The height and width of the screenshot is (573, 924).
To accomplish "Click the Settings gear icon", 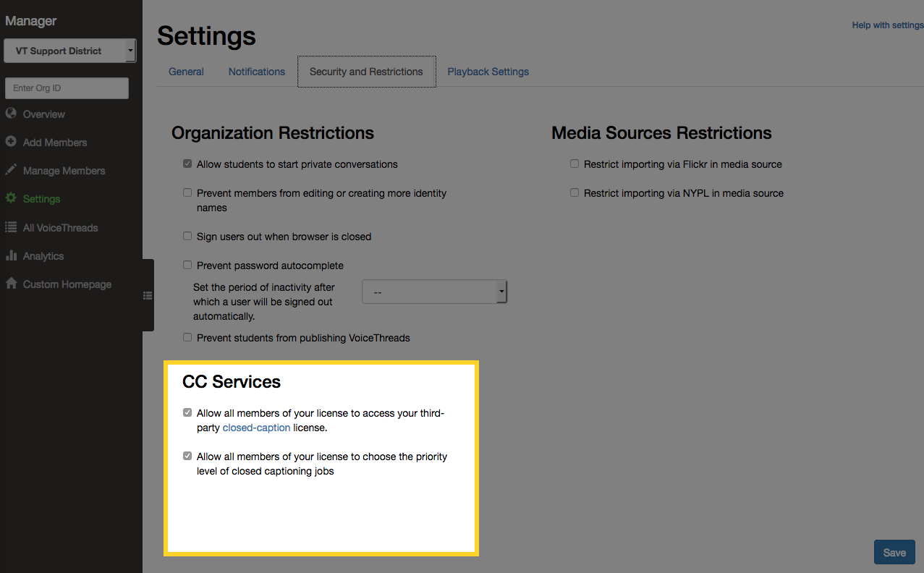I will [11, 198].
